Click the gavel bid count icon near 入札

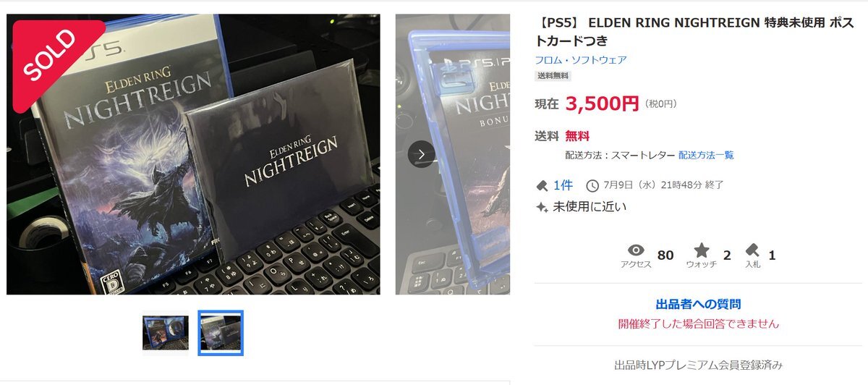point(752,250)
